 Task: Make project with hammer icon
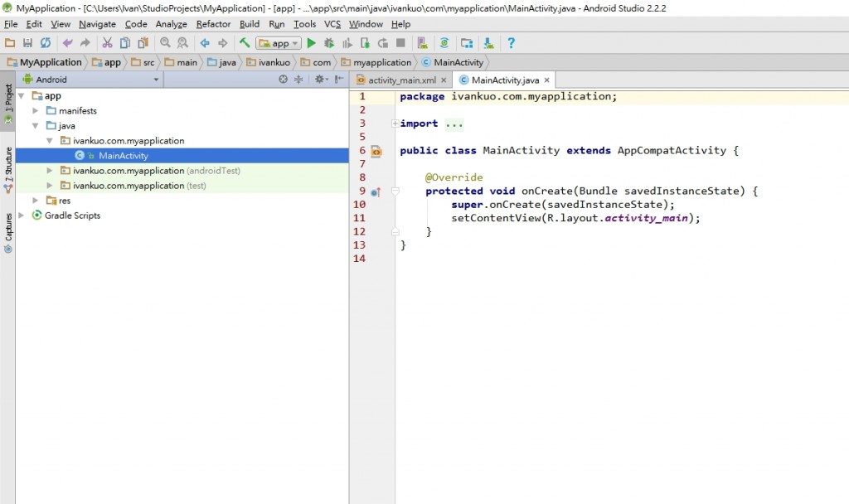245,43
